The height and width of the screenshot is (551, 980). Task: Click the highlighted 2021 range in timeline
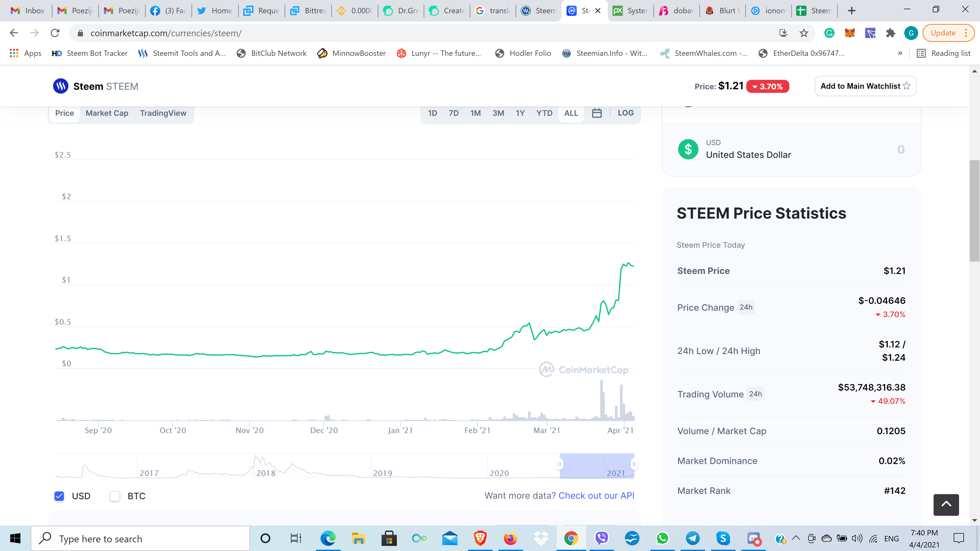pos(597,466)
